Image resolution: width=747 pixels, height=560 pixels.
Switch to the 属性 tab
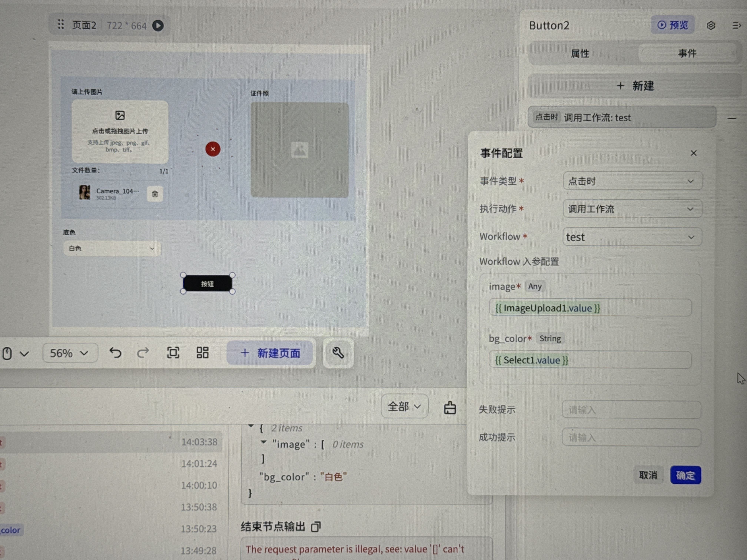580,53
